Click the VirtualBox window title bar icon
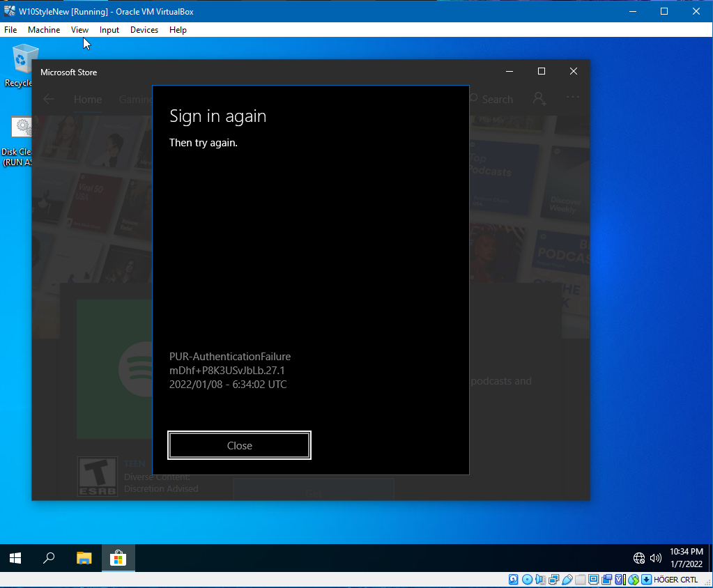The width and height of the screenshot is (713, 588). point(9,11)
